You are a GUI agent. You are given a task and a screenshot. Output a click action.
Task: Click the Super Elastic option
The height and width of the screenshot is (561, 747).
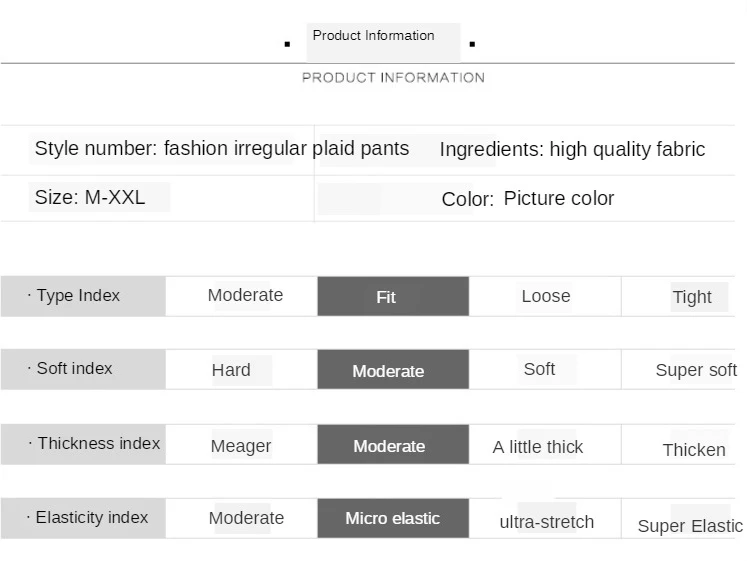[689, 526]
